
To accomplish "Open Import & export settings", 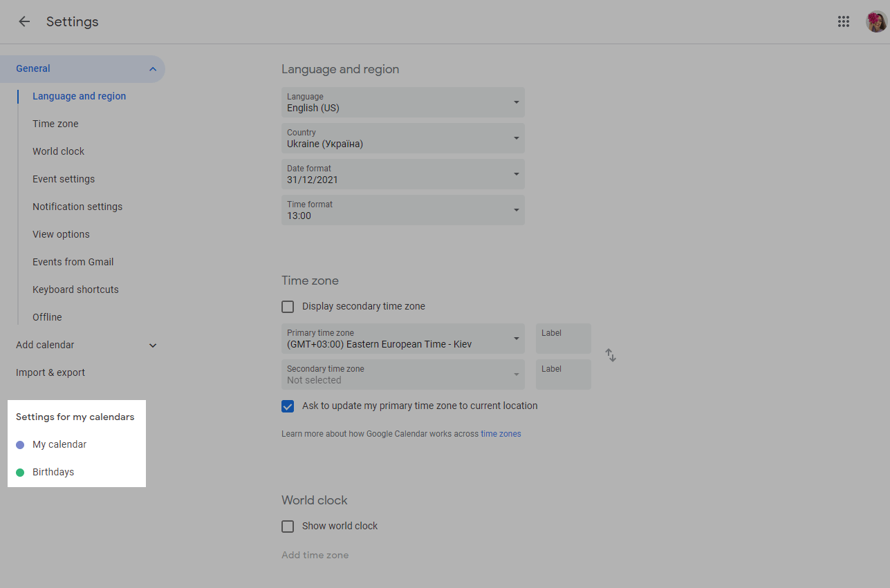I will [x=50, y=372].
